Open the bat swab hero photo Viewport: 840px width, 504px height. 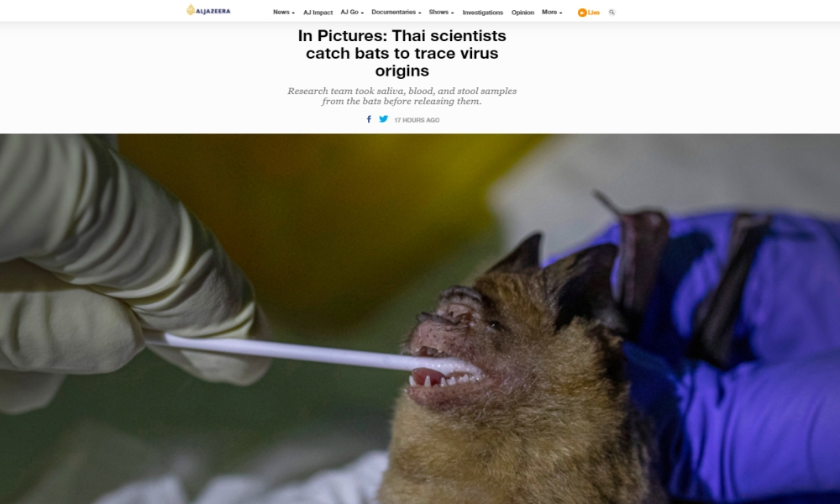[420, 318]
